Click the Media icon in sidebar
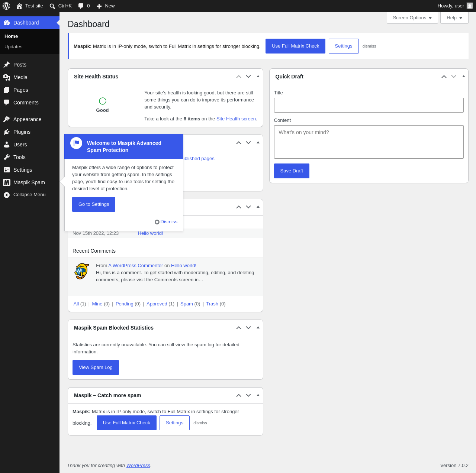The width and height of the screenshot is (476, 473). (7, 77)
